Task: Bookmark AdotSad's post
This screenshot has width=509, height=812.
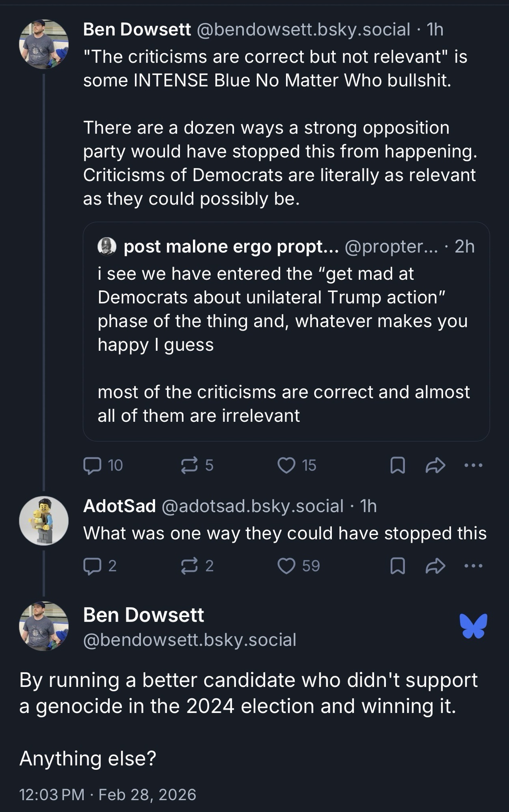Action: [x=397, y=566]
